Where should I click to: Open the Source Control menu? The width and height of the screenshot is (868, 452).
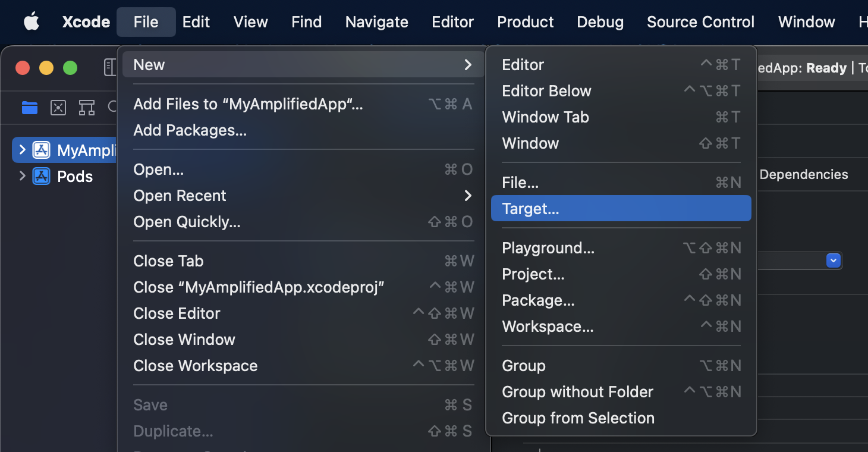coord(701,22)
